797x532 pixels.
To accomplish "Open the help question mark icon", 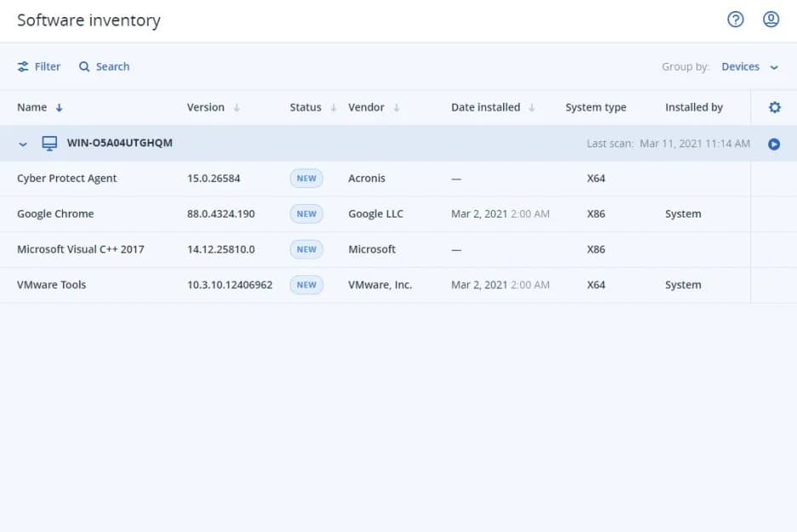I will [x=736, y=20].
